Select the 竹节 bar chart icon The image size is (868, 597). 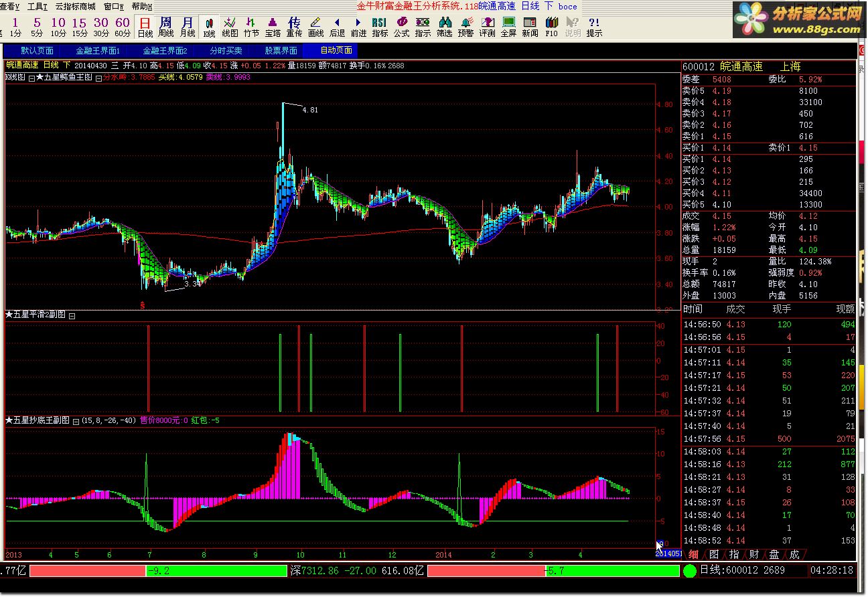tap(251, 27)
